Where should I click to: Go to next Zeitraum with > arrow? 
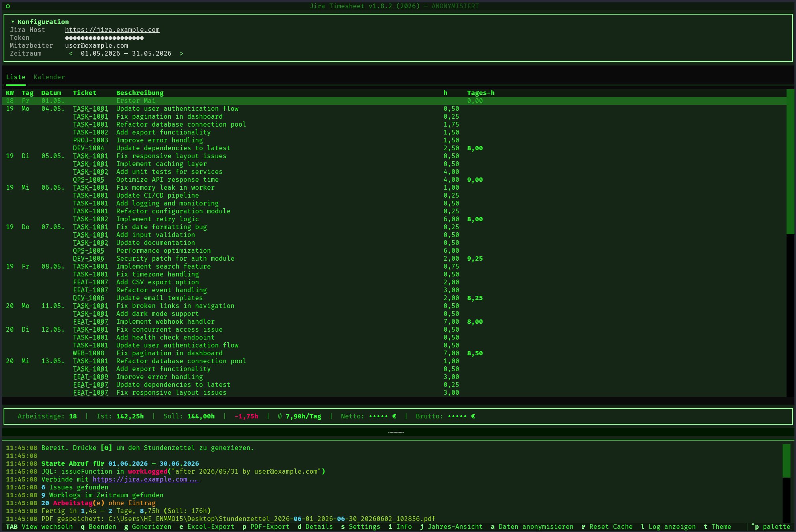pos(181,53)
